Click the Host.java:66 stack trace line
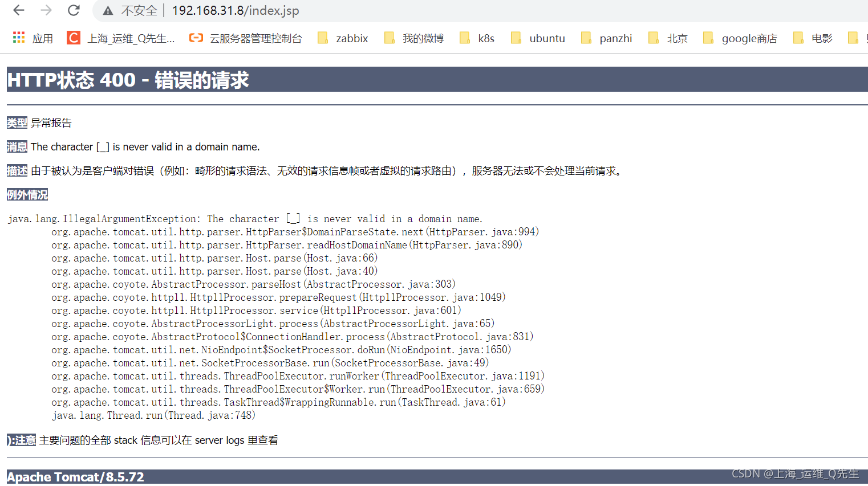Image resolution: width=868 pixels, height=486 pixels. (x=214, y=258)
